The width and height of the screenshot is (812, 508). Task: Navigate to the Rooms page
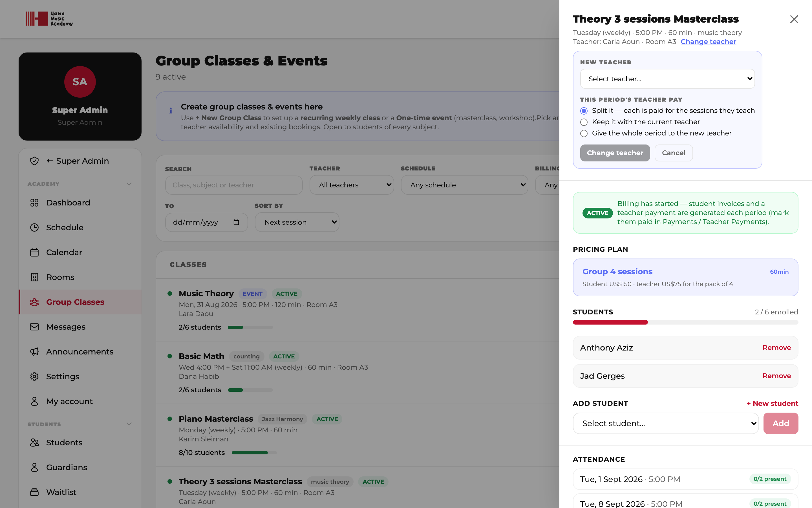80,277
